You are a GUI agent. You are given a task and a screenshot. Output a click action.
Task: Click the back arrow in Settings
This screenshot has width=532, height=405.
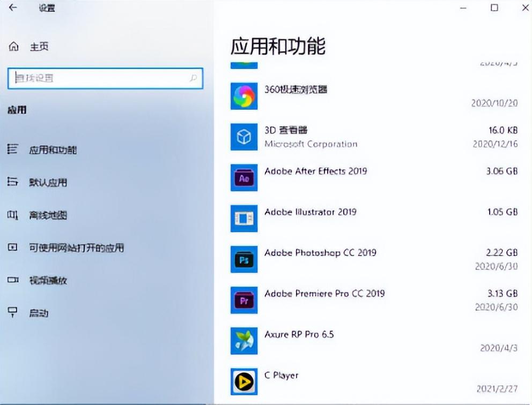[13, 7]
